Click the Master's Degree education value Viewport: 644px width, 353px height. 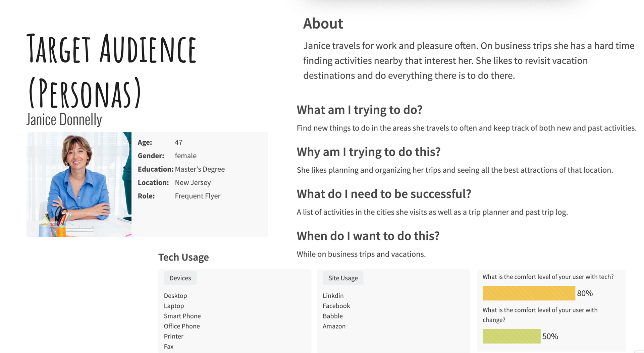click(200, 169)
